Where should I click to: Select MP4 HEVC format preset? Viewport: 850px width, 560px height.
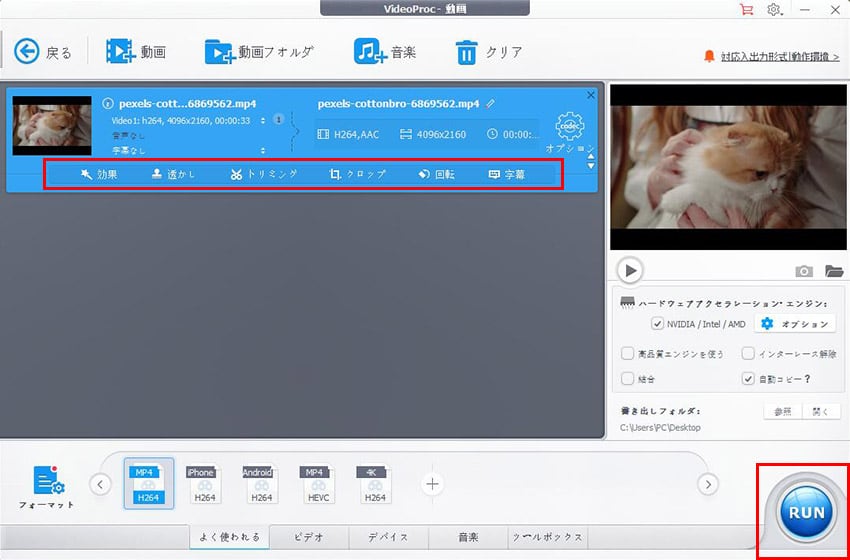[317, 484]
